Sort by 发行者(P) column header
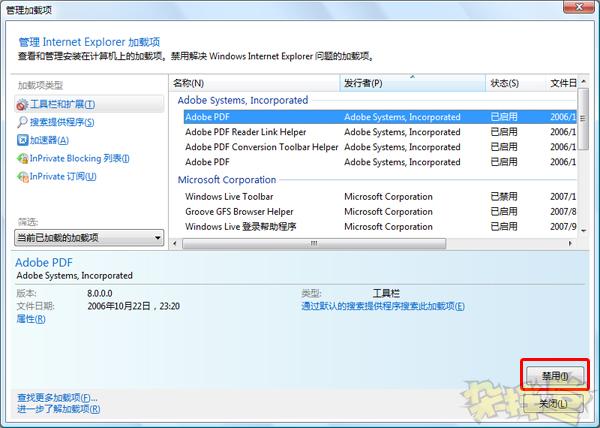 click(412, 83)
